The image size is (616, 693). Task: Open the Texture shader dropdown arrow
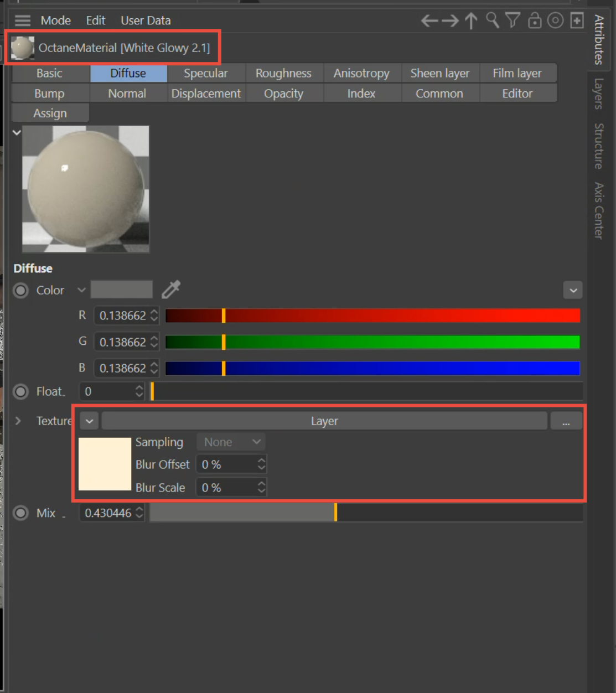pos(89,421)
